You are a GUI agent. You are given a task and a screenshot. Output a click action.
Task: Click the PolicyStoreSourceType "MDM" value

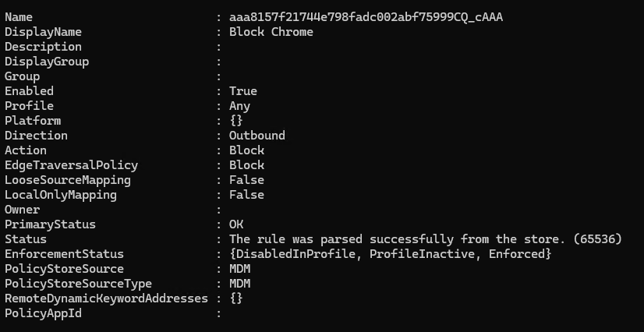[239, 284]
